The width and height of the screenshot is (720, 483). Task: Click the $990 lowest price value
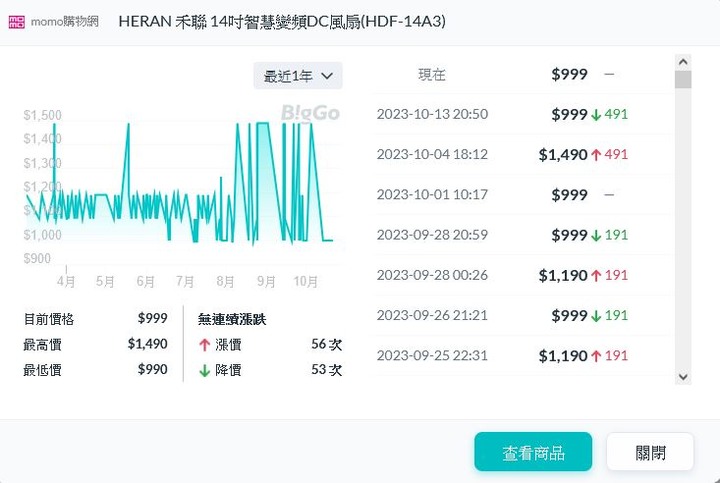152,369
